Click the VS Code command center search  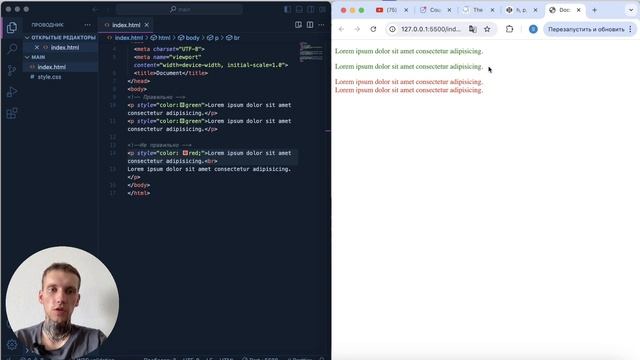(180, 9)
